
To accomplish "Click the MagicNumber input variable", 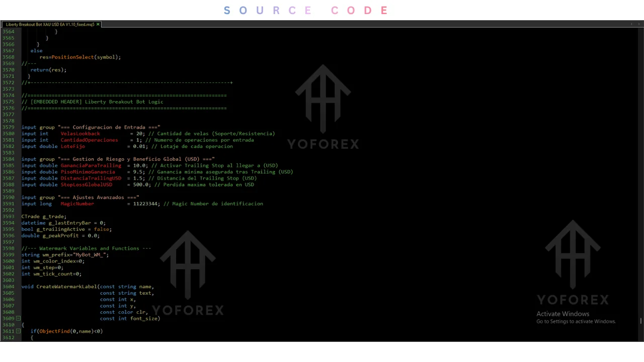I will [77, 204].
